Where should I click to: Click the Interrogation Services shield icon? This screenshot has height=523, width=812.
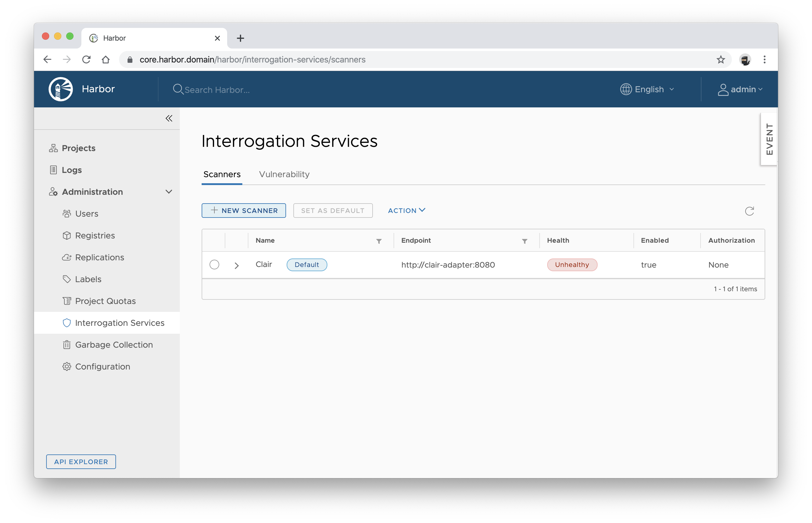[x=67, y=323]
